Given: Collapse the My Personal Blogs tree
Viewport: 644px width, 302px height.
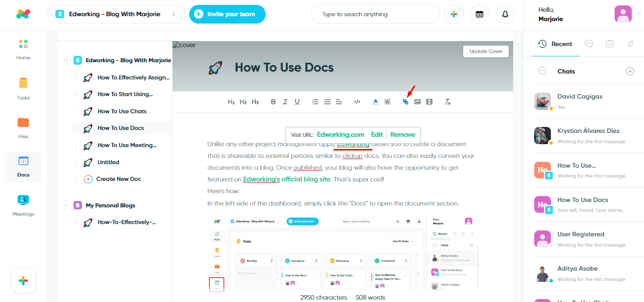Looking at the screenshot, I should pos(65,205).
